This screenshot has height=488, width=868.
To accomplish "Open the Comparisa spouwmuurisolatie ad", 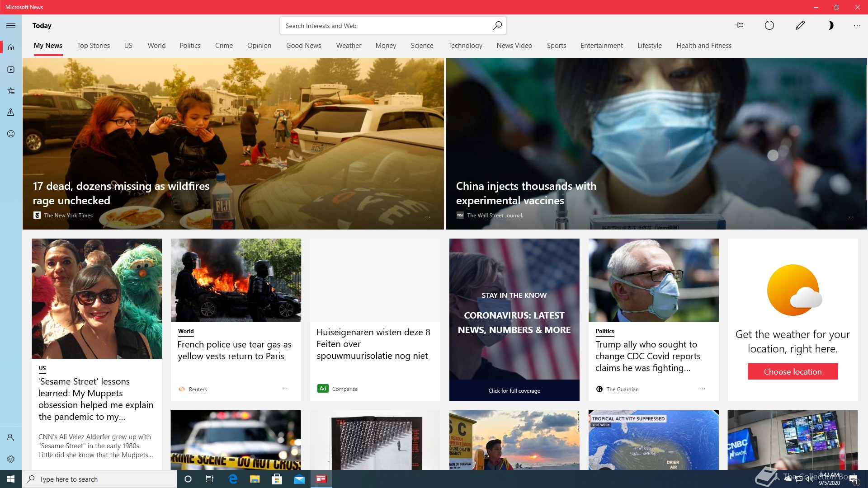I will (x=373, y=344).
